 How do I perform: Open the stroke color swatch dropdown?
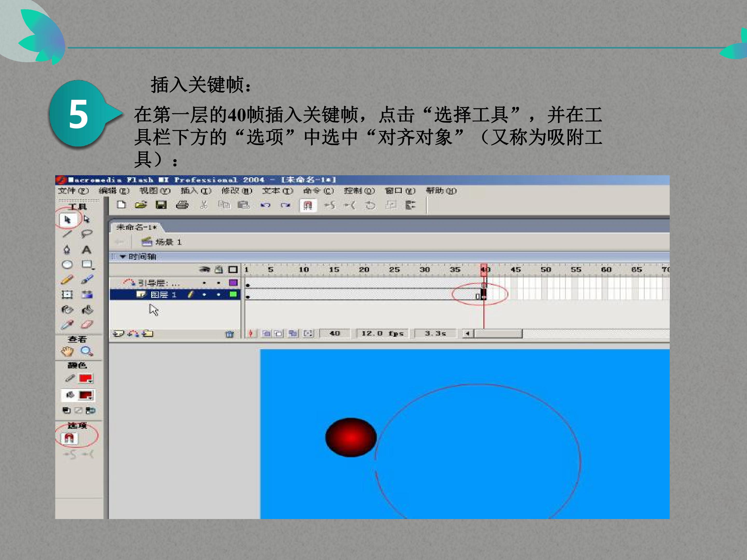[86, 379]
